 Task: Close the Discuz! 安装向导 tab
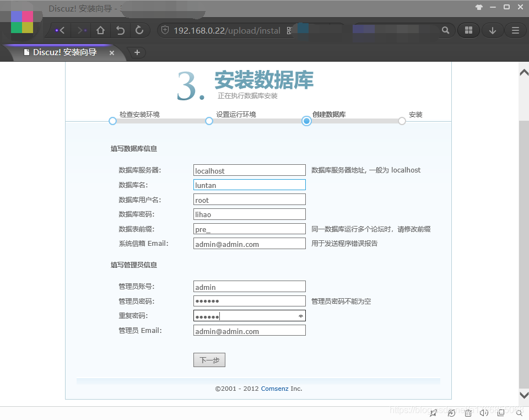tap(112, 53)
